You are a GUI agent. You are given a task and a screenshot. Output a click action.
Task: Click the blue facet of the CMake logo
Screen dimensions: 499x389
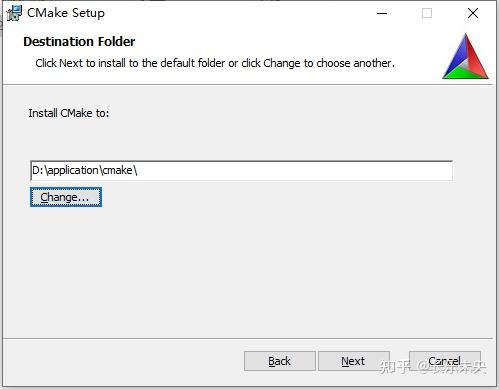456,56
